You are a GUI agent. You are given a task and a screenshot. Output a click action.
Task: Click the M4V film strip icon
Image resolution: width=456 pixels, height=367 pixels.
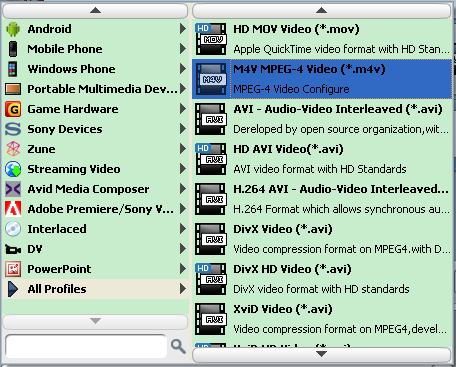(211, 79)
